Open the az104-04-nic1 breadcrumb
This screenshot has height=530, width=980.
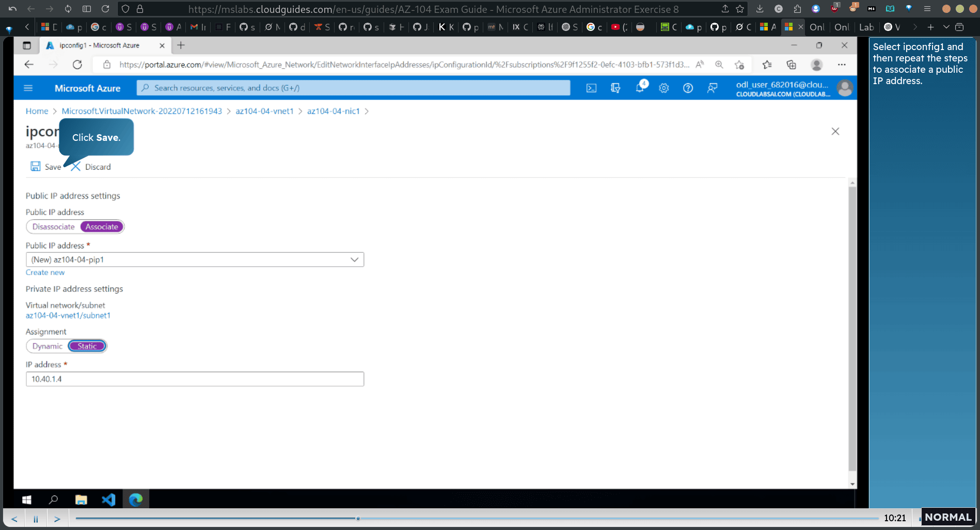pyautogui.click(x=333, y=111)
